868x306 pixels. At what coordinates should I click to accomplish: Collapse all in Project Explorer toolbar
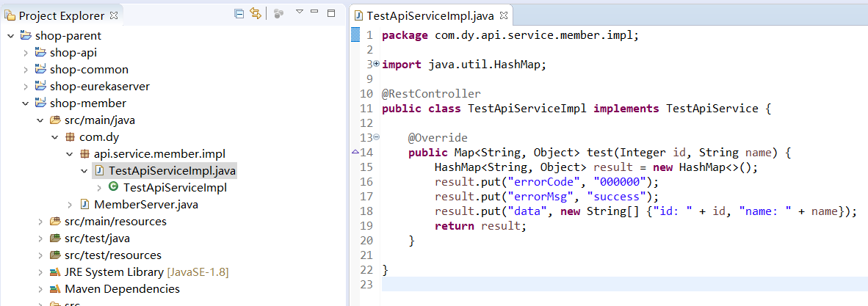click(x=239, y=14)
